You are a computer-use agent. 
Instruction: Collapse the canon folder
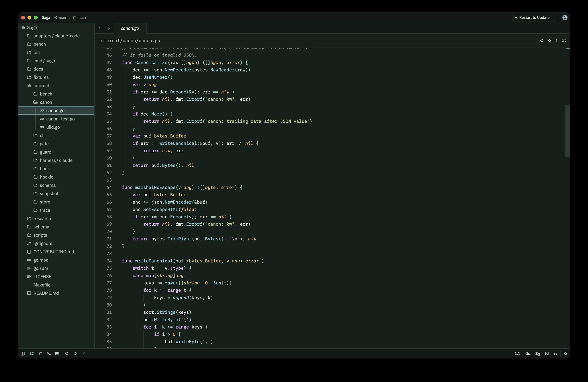[x=56, y=102]
